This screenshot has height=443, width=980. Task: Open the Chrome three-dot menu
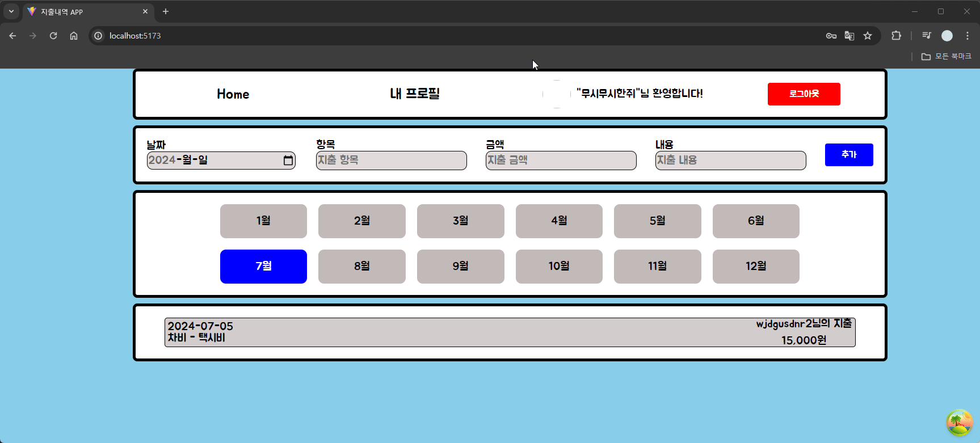968,36
